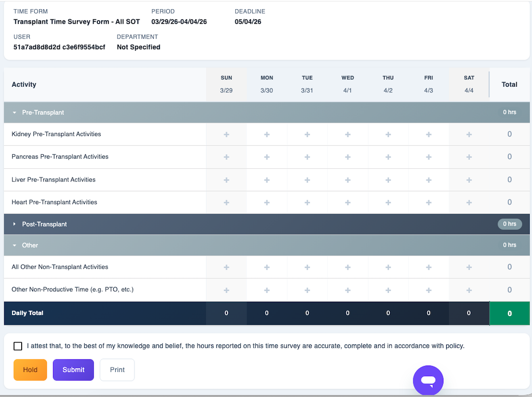The width and height of the screenshot is (532, 397).
Task: Add All Other Non-Transplant hours for Monday 3/30
Action: tap(266, 267)
